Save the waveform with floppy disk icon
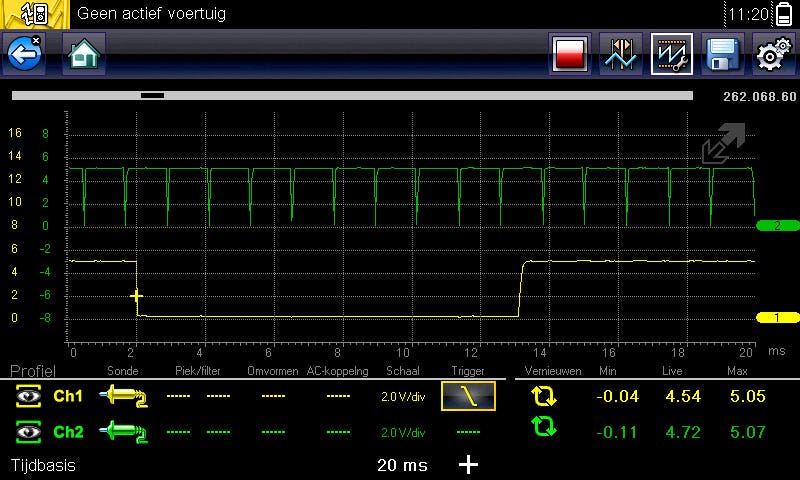This screenshot has height=480, width=800. coord(722,54)
